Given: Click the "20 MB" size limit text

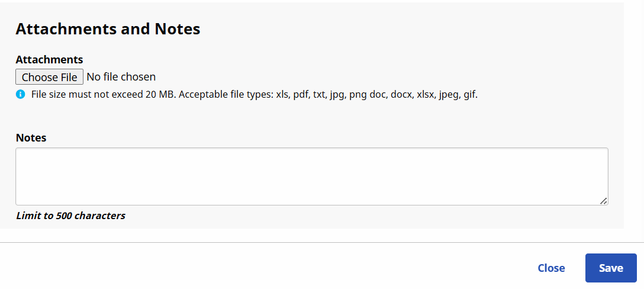Looking at the screenshot, I should click(x=160, y=95).
